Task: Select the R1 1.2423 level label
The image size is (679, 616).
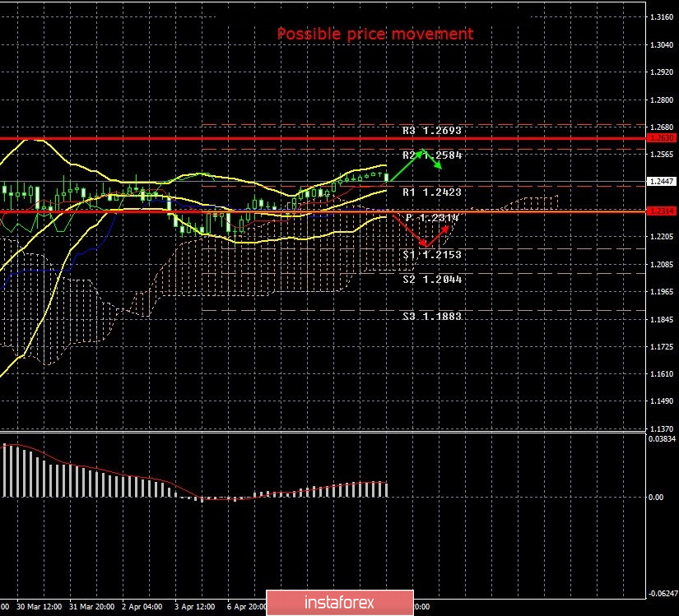Action: [432, 192]
